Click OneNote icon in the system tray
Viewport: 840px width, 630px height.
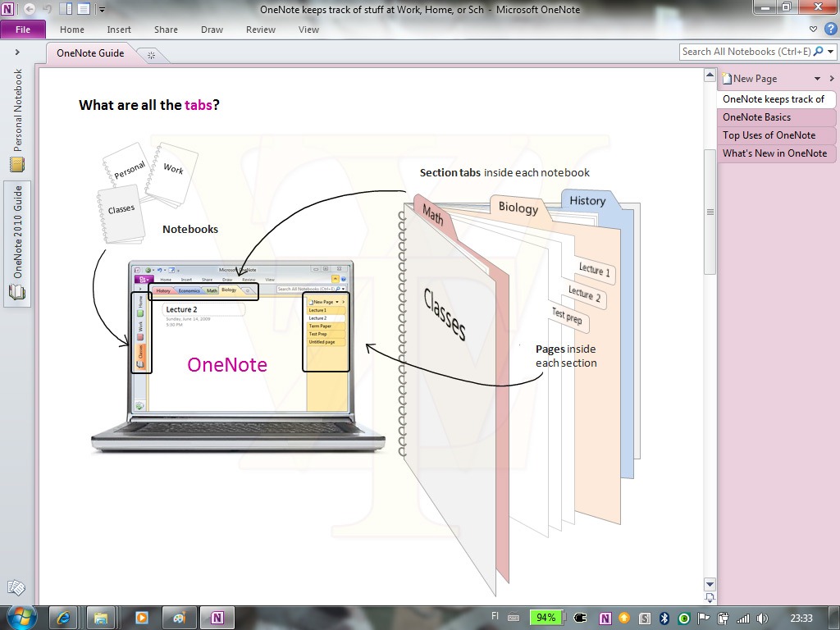coord(605,618)
